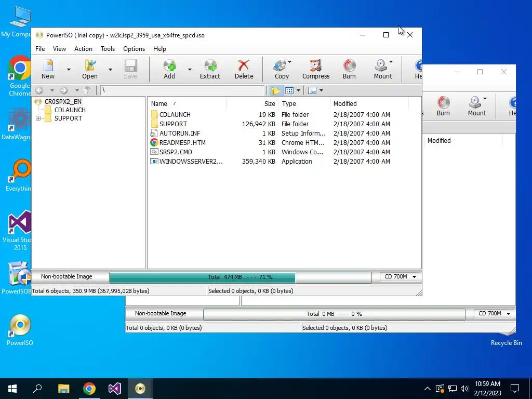
Task: Open the layout panel dropdown arrow
Action: [321, 90]
